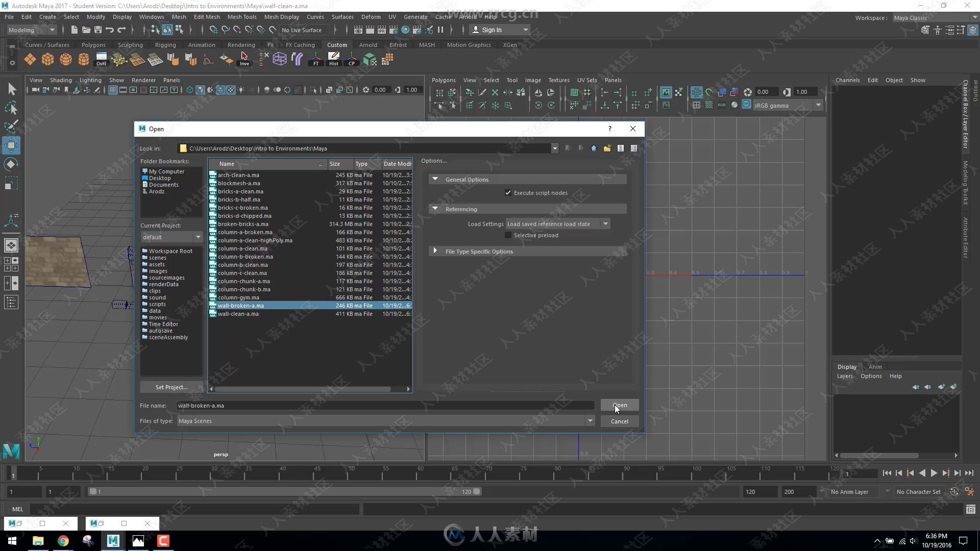
Task: Select the Rigging tab in menu bar
Action: [165, 45]
